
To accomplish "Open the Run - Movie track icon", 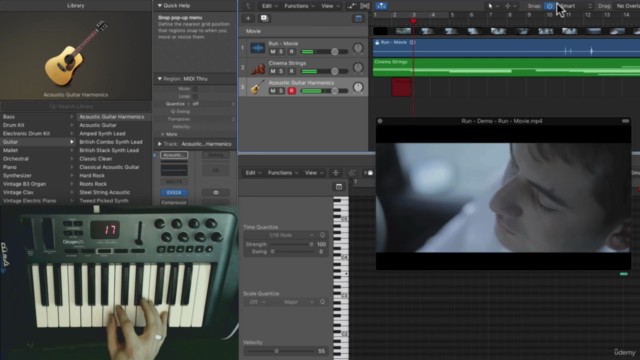I will (x=258, y=48).
